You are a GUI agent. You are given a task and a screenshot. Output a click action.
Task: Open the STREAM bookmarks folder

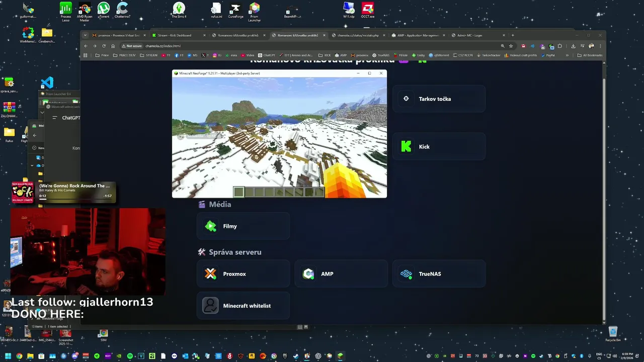pyautogui.click(x=149, y=55)
